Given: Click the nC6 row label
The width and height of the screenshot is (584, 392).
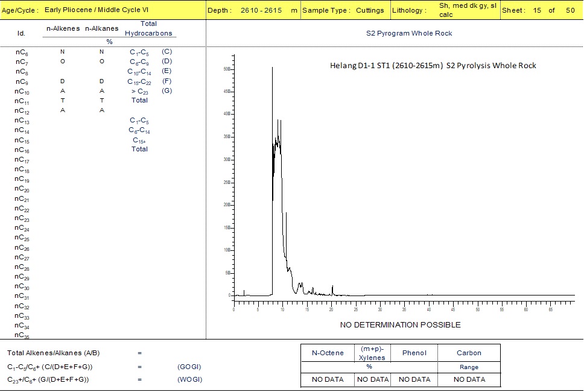Looking at the screenshot, I should pos(21,52).
